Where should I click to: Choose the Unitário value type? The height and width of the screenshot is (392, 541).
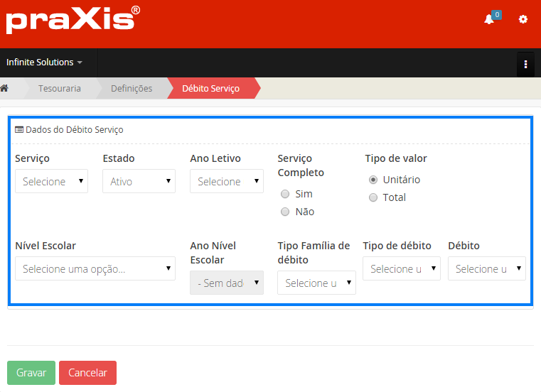(373, 180)
